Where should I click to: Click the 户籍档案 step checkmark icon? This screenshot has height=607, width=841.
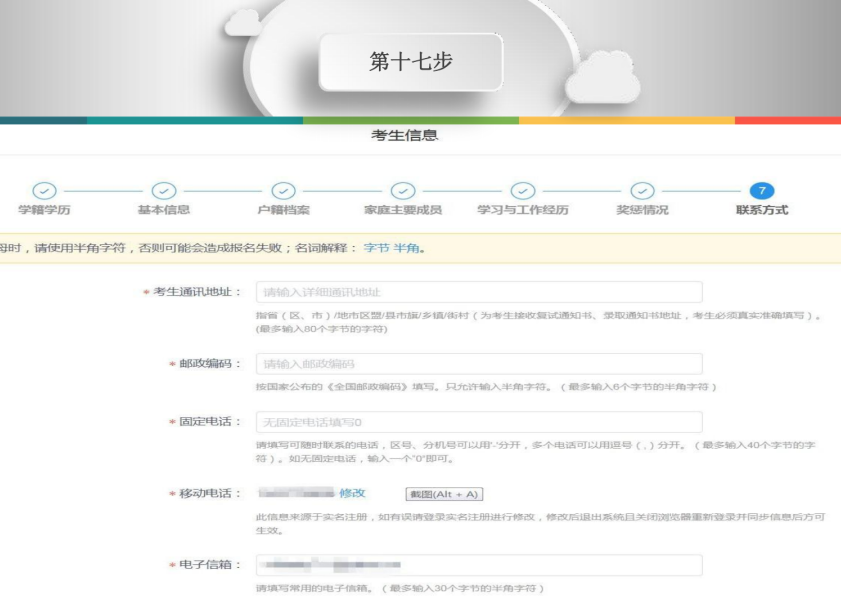(x=284, y=189)
